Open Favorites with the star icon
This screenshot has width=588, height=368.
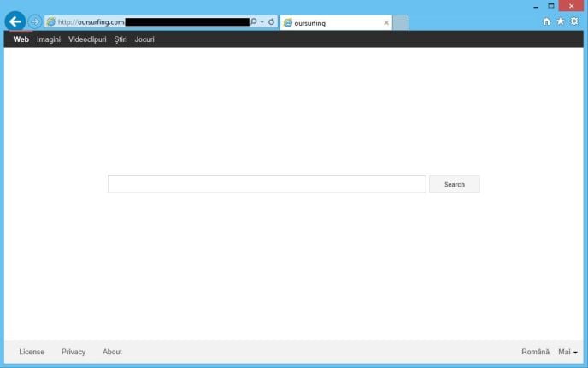coord(561,21)
